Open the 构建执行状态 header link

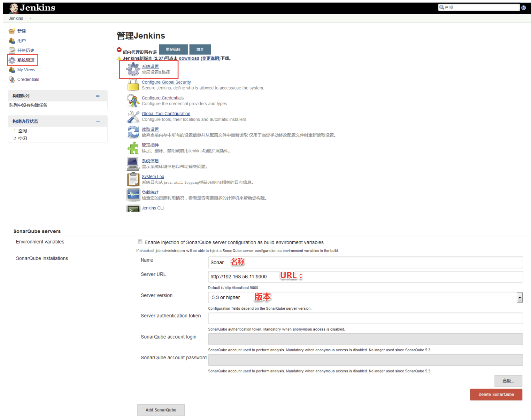pos(25,121)
